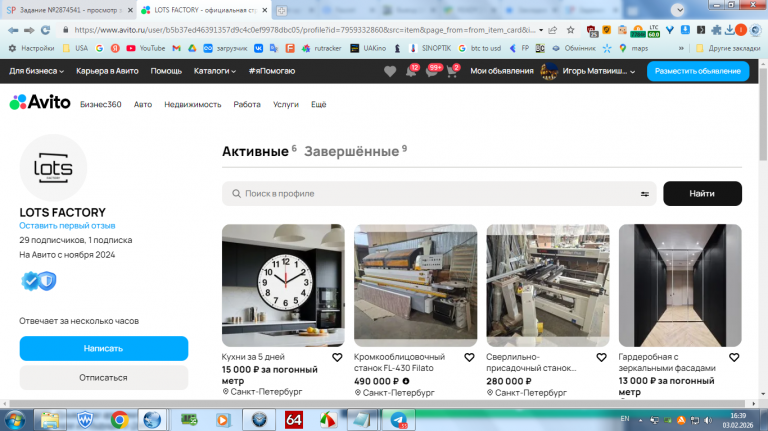The height and width of the screenshot is (431, 768).
Task: Favorite the Сверлильно-присадочный станок listing
Action: [x=601, y=358]
